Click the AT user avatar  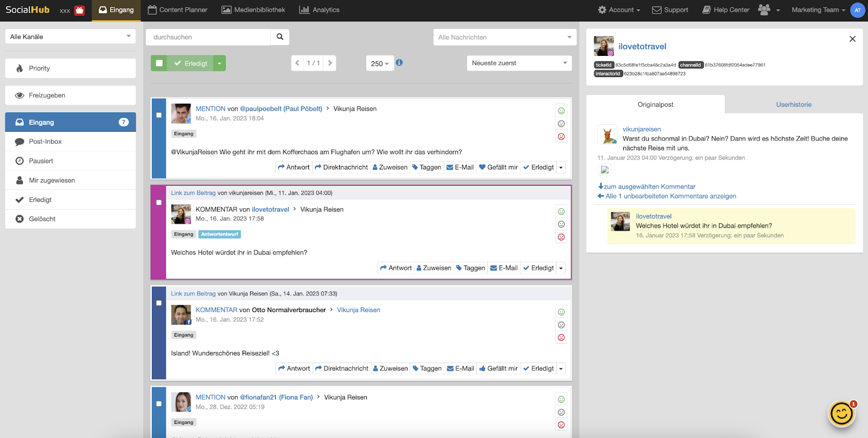click(x=858, y=10)
